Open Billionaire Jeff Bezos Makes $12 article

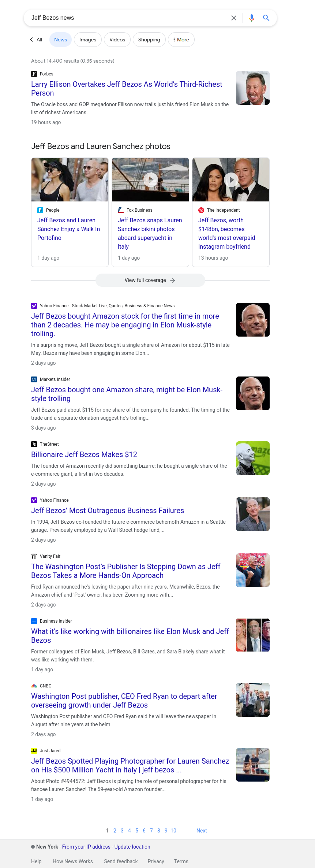(84, 455)
